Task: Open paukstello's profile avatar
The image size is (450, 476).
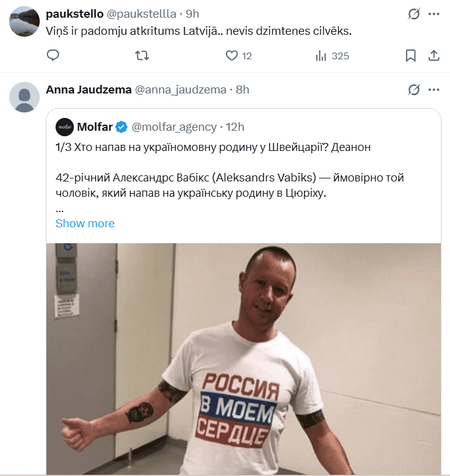Action: click(x=24, y=22)
